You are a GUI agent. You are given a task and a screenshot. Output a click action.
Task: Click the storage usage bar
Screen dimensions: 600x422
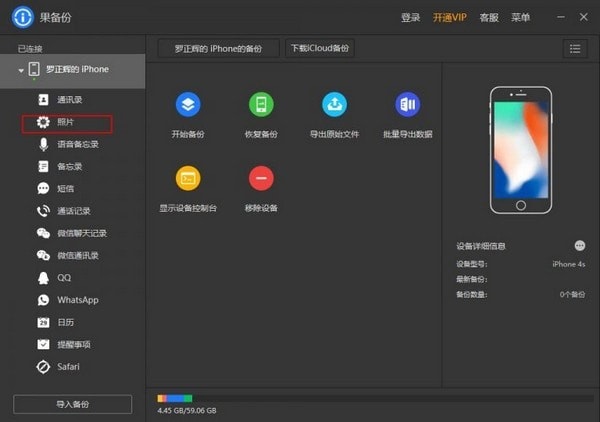(x=370, y=398)
